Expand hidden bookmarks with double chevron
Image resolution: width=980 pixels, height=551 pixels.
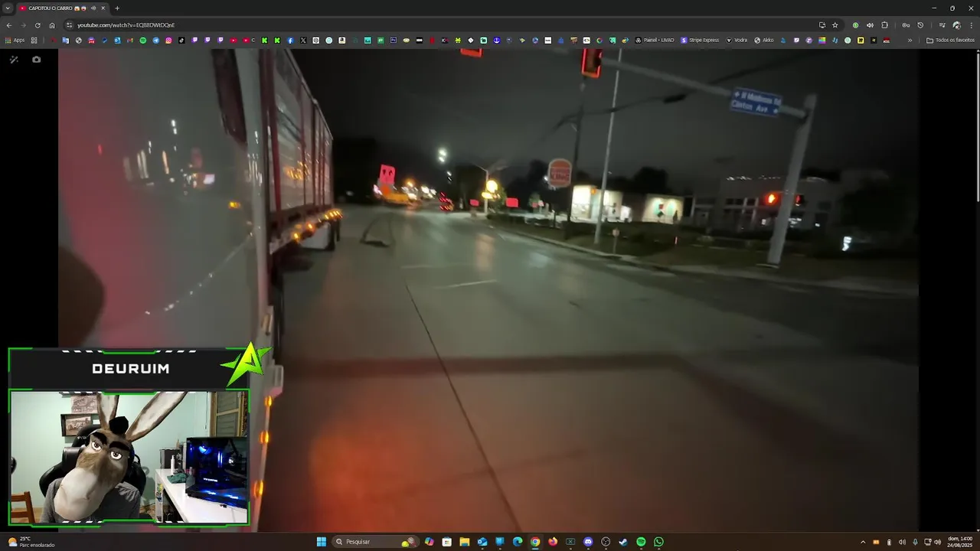(x=910, y=40)
